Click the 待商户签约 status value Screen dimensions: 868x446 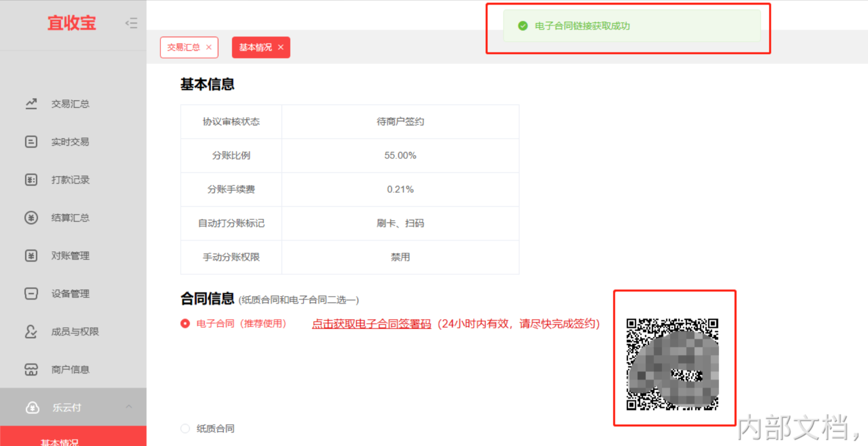[x=401, y=122]
